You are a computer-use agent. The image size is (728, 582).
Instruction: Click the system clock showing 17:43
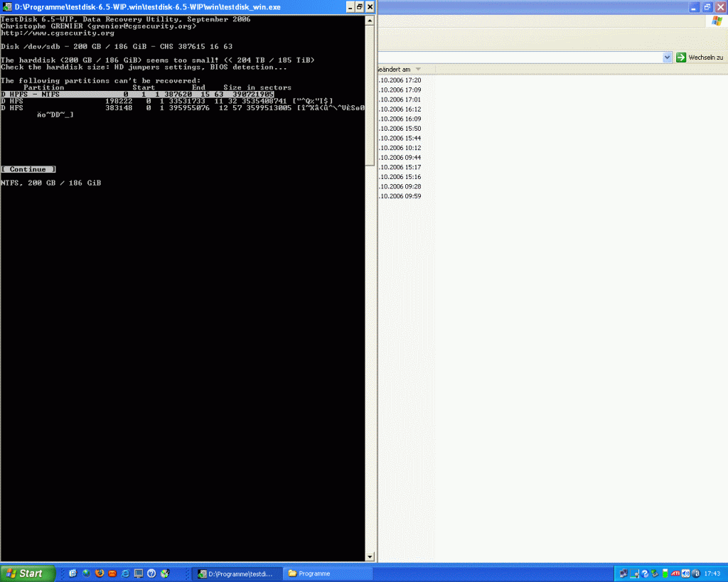pos(712,573)
